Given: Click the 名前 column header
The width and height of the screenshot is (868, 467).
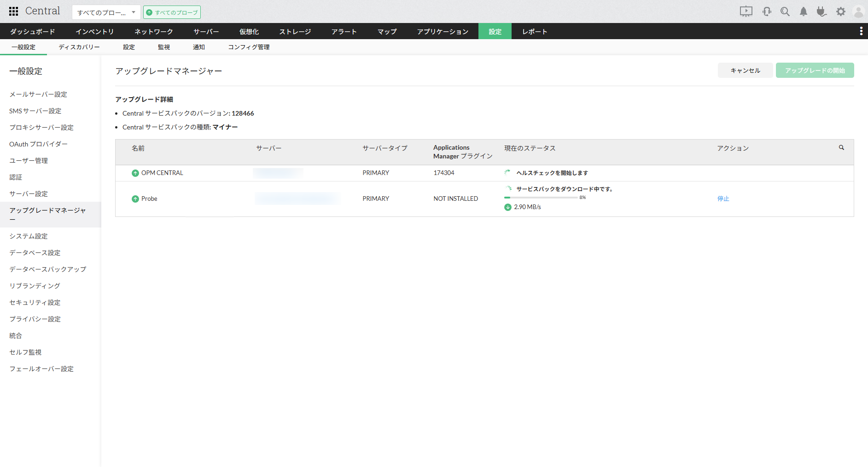Looking at the screenshot, I should pyautogui.click(x=138, y=148).
